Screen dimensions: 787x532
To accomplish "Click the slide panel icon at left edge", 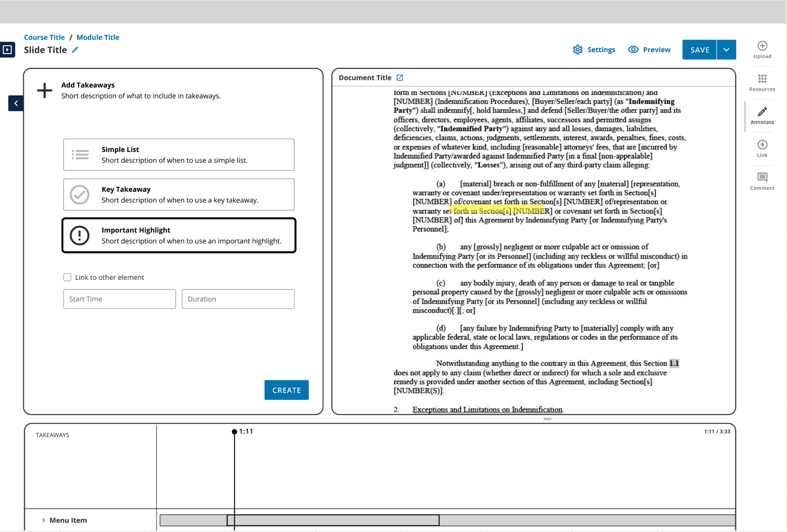I will click(x=7, y=50).
